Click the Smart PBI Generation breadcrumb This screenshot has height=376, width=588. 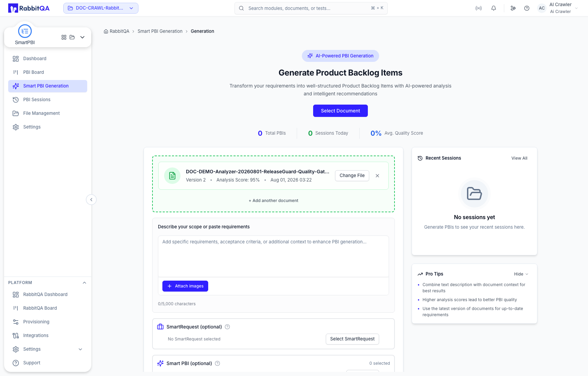[160, 31]
